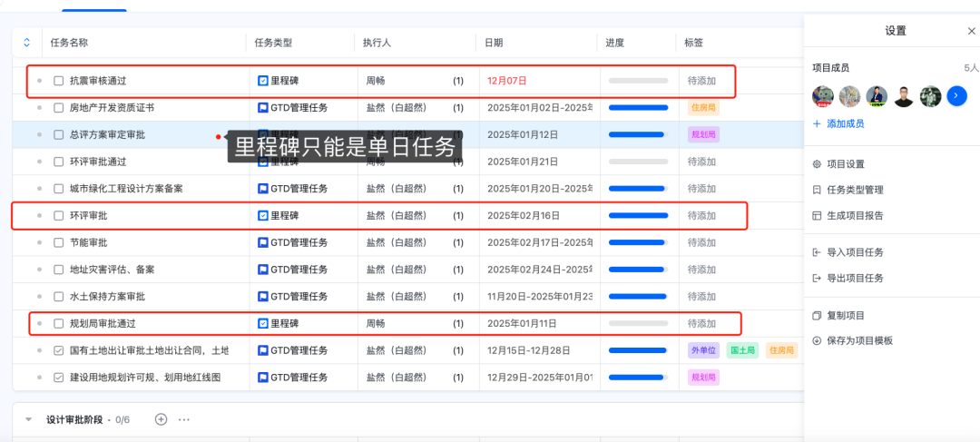Click date 12月15日-12月28日
The width and height of the screenshot is (980, 442).
point(529,350)
